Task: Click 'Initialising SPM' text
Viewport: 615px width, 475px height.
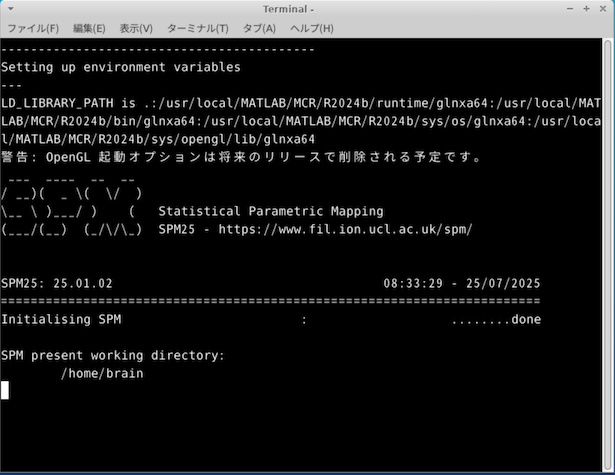Action: [61, 319]
